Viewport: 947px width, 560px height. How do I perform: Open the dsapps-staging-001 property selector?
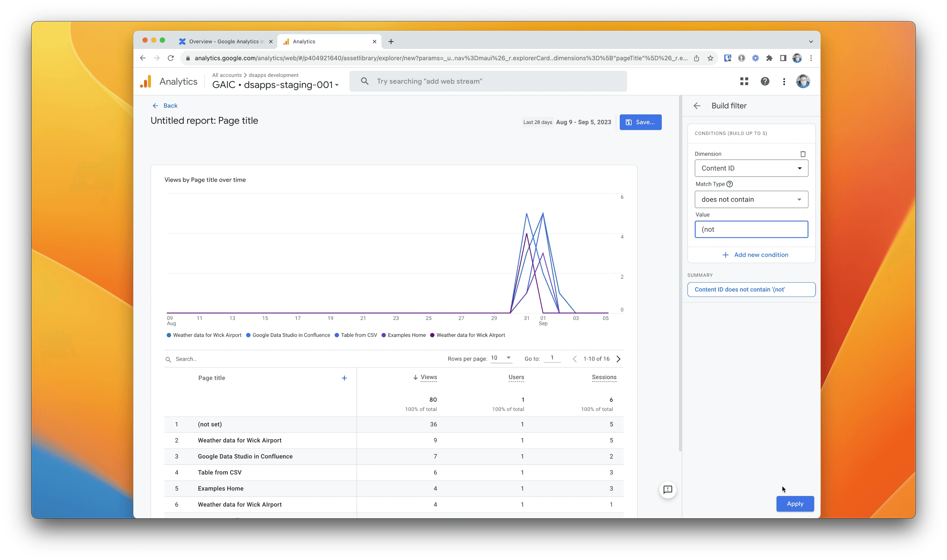tap(276, 85)
